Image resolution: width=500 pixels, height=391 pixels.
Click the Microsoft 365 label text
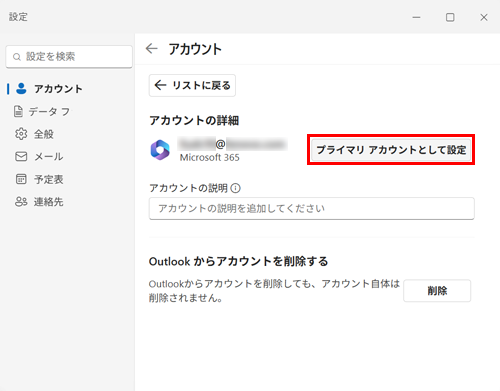(x=210, y=157)
